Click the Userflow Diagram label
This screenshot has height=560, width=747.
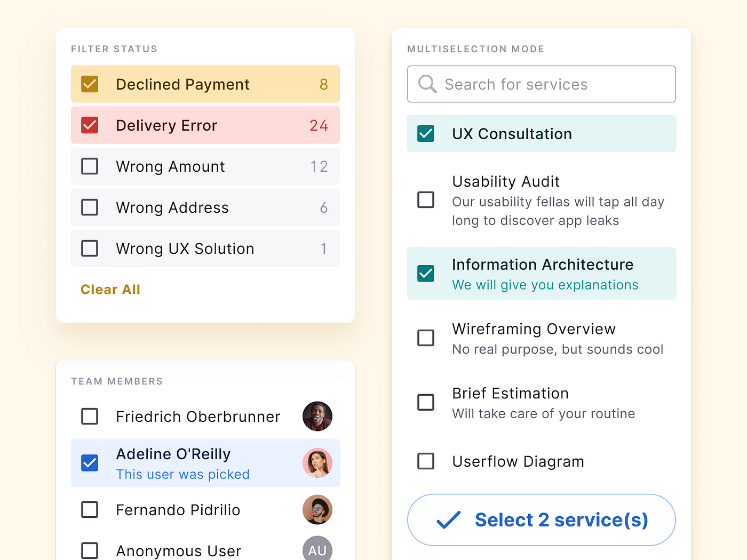click(518, 461)
